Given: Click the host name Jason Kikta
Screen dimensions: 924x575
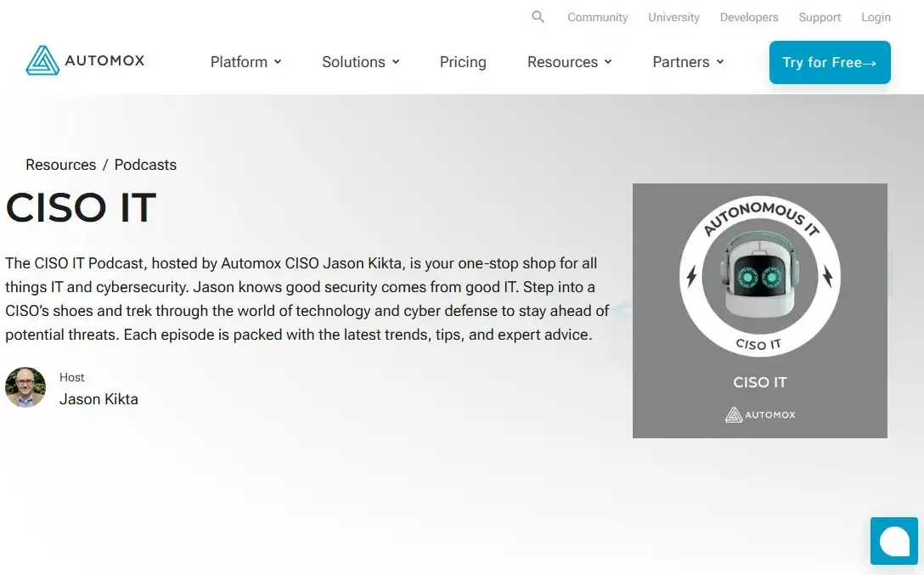Looking at the screenshot, I should (x=99, y=399).
